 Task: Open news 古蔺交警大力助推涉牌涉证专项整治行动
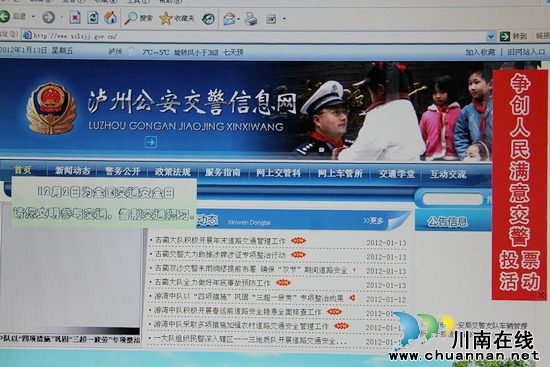220,255
